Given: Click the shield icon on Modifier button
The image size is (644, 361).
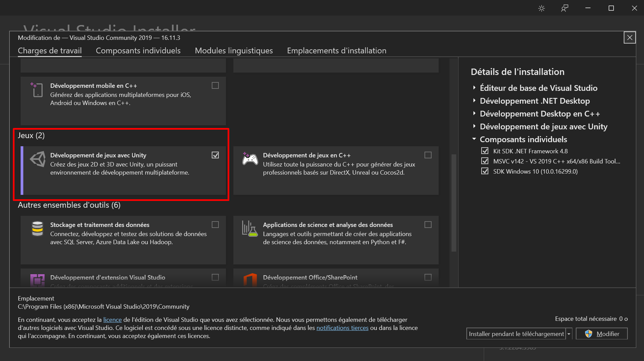Looking at the screenshot, I should point(589,334).
